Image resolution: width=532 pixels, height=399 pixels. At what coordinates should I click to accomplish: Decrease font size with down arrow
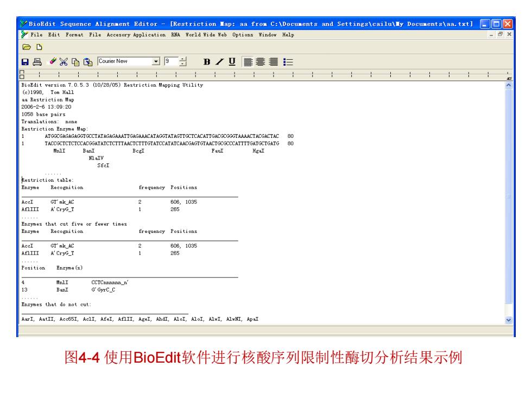click(183, 64)
